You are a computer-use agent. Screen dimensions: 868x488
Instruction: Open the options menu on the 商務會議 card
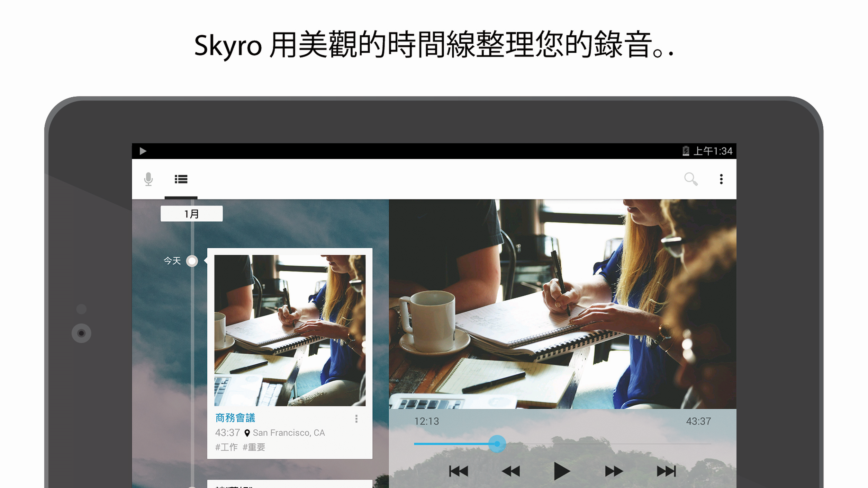tap(356, 419)
